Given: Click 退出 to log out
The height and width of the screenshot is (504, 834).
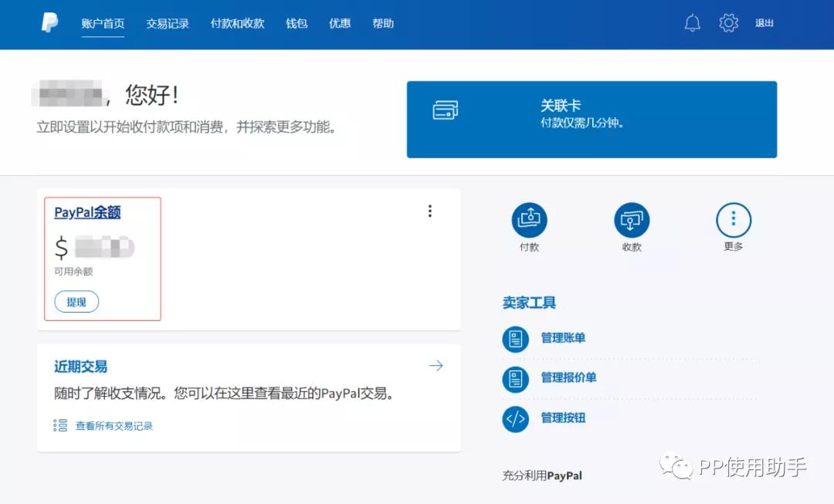Looking at the screenshot, I should pyautogui.click(x=764, y=22).
